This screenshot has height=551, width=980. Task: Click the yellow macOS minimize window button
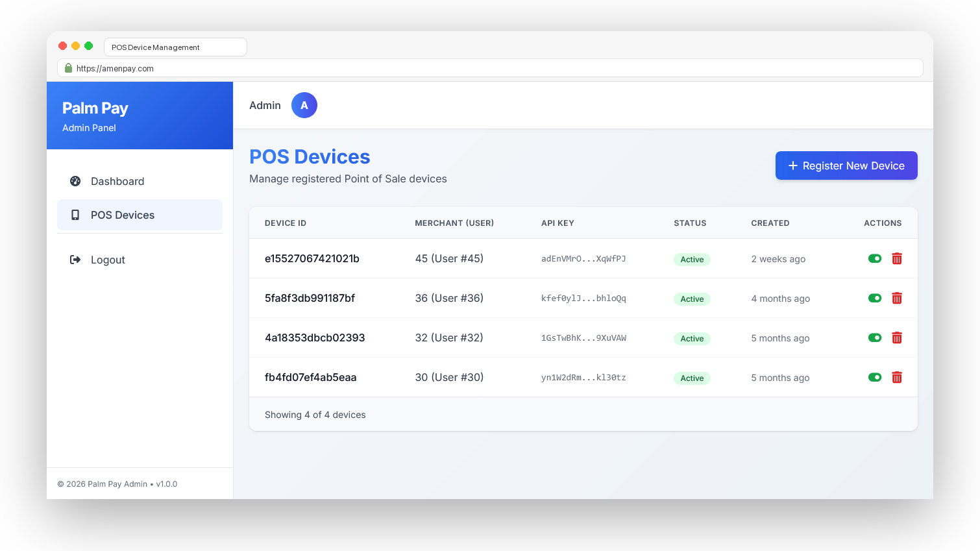tap(76, 45)
